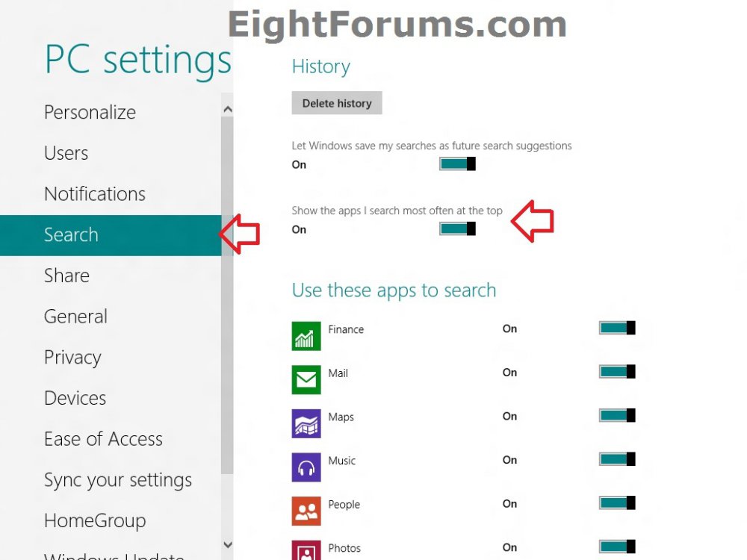Click the sidebar scroll down arrow

228,546
